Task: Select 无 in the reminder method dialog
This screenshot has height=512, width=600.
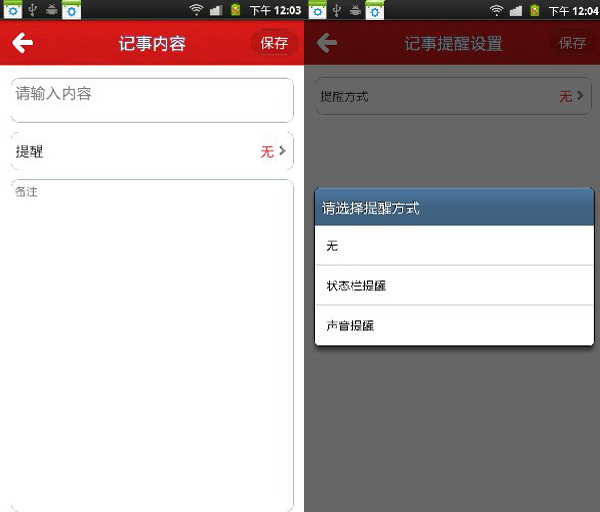Action: pos(454,245)
